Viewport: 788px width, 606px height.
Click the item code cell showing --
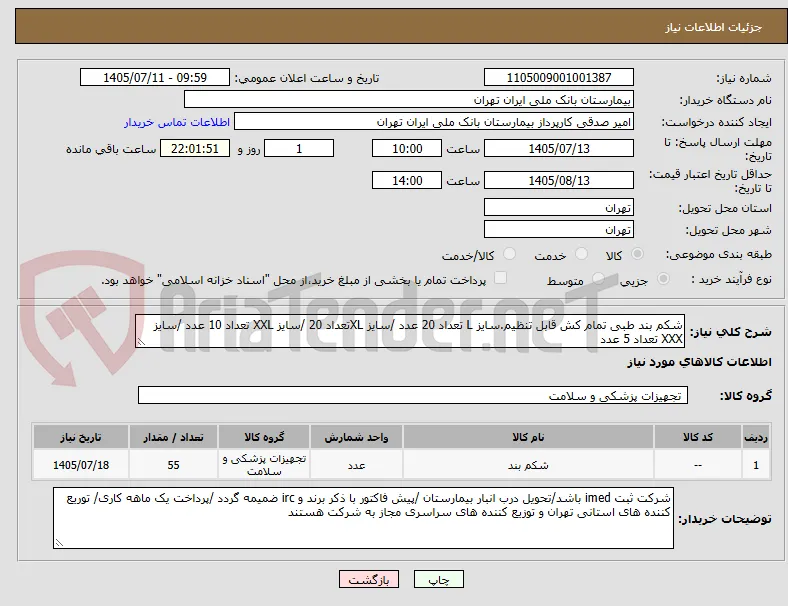tap(698, 465)
